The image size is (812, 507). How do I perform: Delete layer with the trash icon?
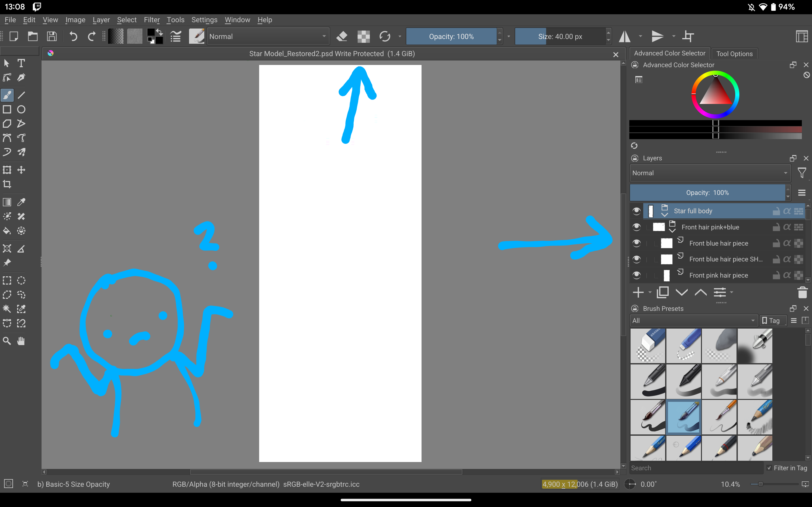tap(802, 292)
